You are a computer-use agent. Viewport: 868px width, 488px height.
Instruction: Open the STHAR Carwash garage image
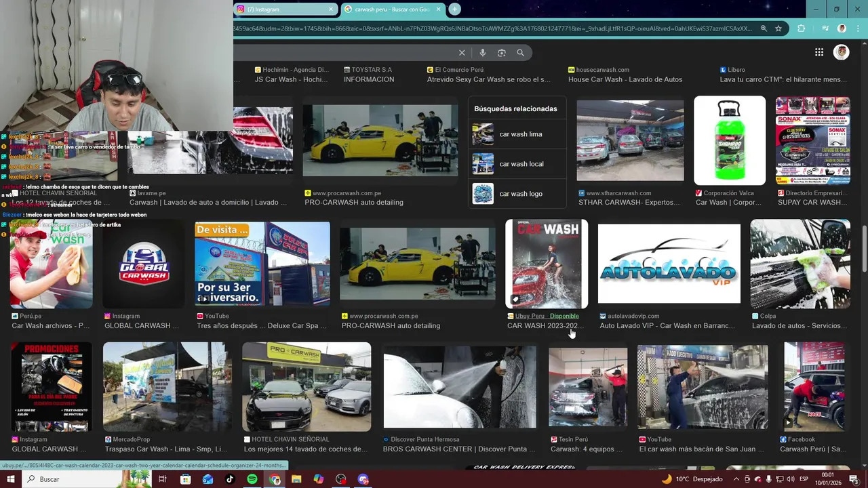point(630,140)
